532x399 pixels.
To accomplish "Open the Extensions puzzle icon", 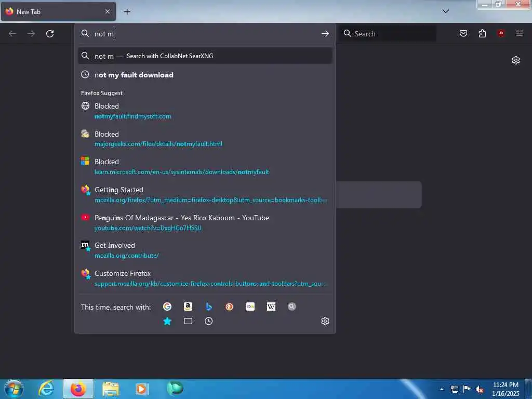I will coord(482,33).
